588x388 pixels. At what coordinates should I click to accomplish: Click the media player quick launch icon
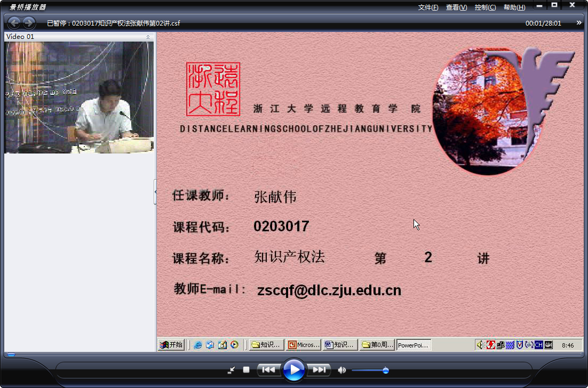pyautogui.click(x=234, y=344)
